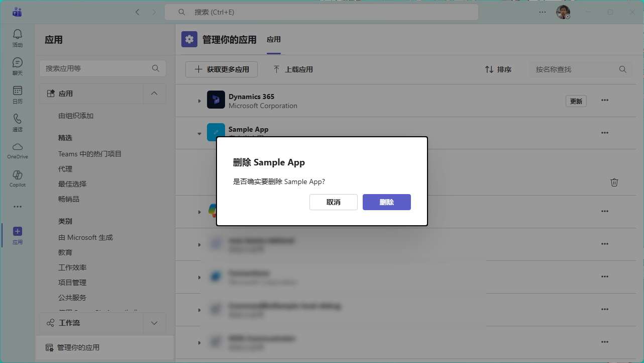The width and height of the screenshot is (644, 363).
Task: Collapse the 应用 section chevron
Action: [155, 94]
